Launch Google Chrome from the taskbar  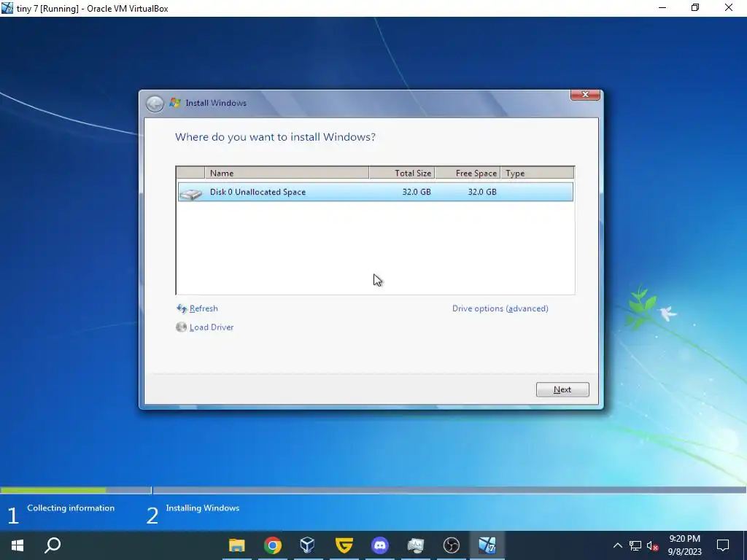tap(273, 545)
